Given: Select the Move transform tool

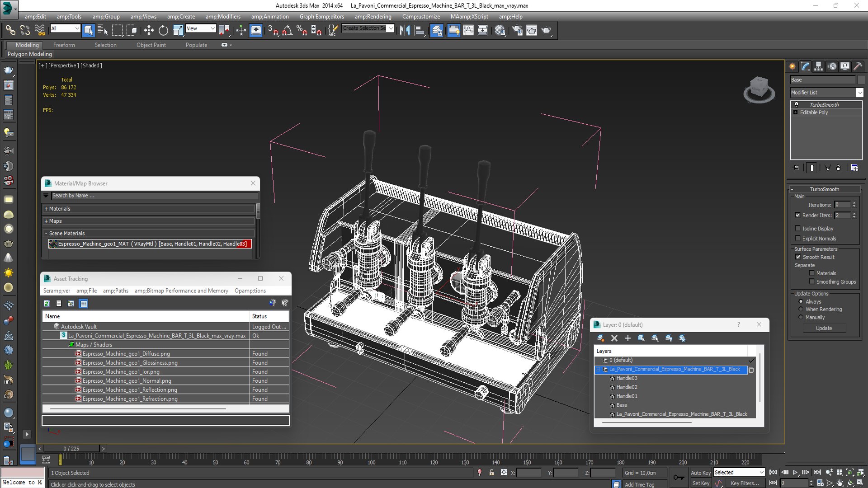Looking at the screenshot, I should 148,30.
